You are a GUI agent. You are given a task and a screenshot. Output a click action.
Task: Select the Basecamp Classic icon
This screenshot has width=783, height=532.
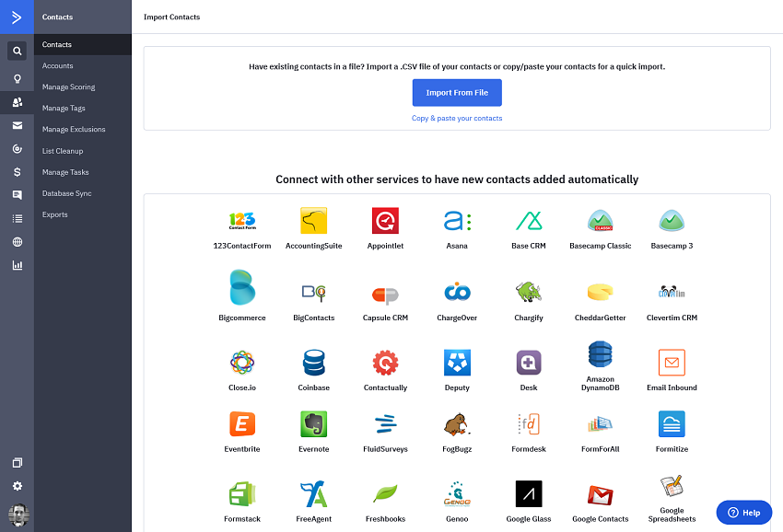click(601, 221)
